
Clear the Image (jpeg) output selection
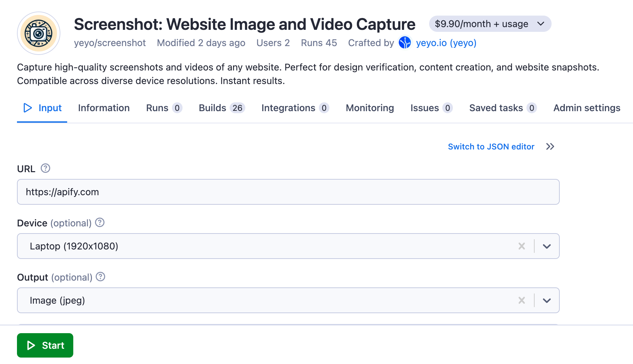click(521, 300)
